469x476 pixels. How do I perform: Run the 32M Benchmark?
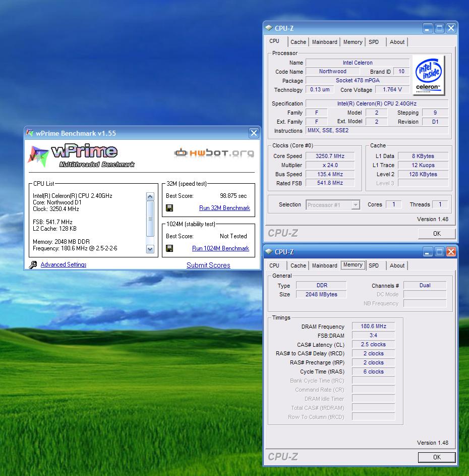(x=224, y=208)
